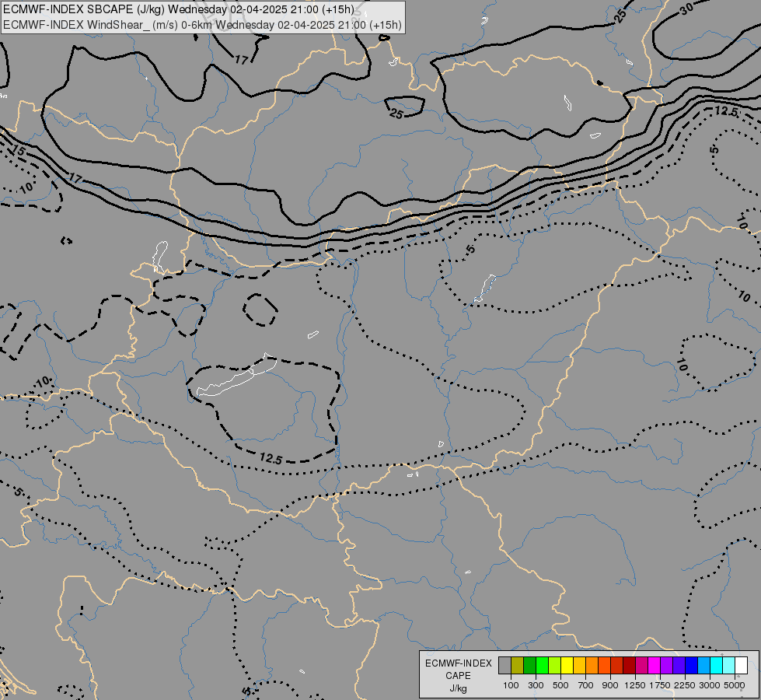
Task: Click the 5000 legend scale value
Action: pyautogui.click(x=735, y=685)
